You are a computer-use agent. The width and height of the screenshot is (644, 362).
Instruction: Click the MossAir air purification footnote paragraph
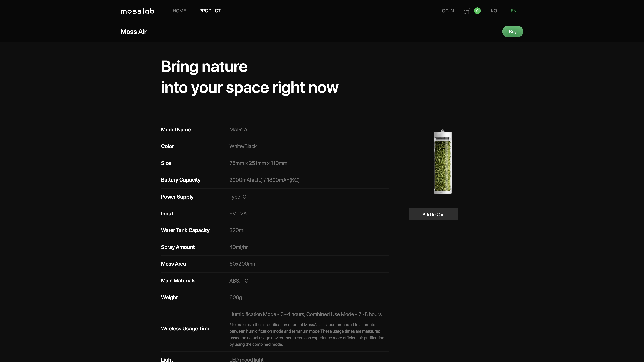(307, 334)
